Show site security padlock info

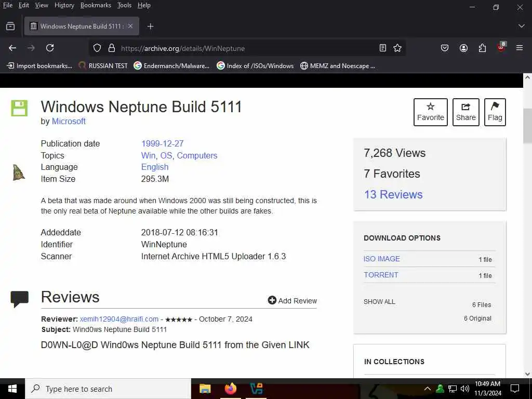point(112,48)
